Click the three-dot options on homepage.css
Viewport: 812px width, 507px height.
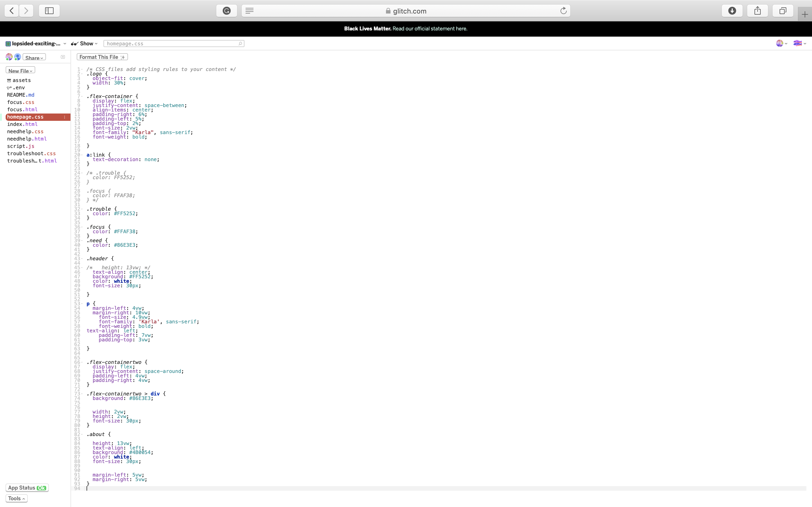64,117
